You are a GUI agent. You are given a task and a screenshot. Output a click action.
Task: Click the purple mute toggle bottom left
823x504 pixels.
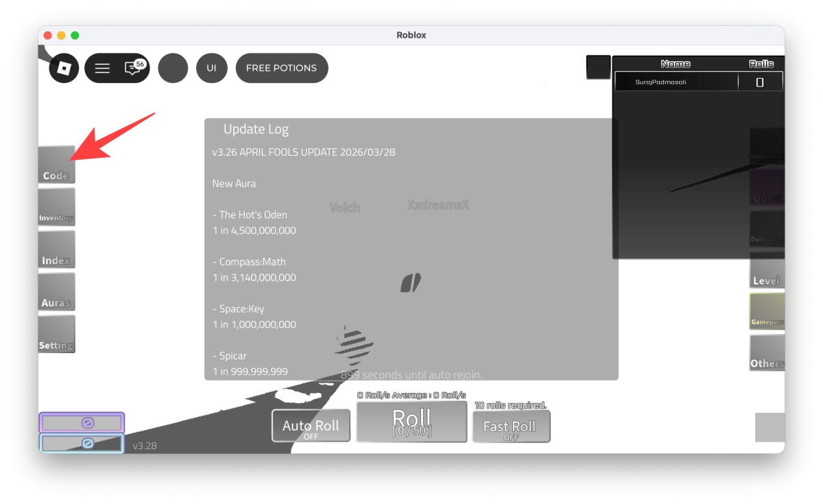tap(82, 423)
